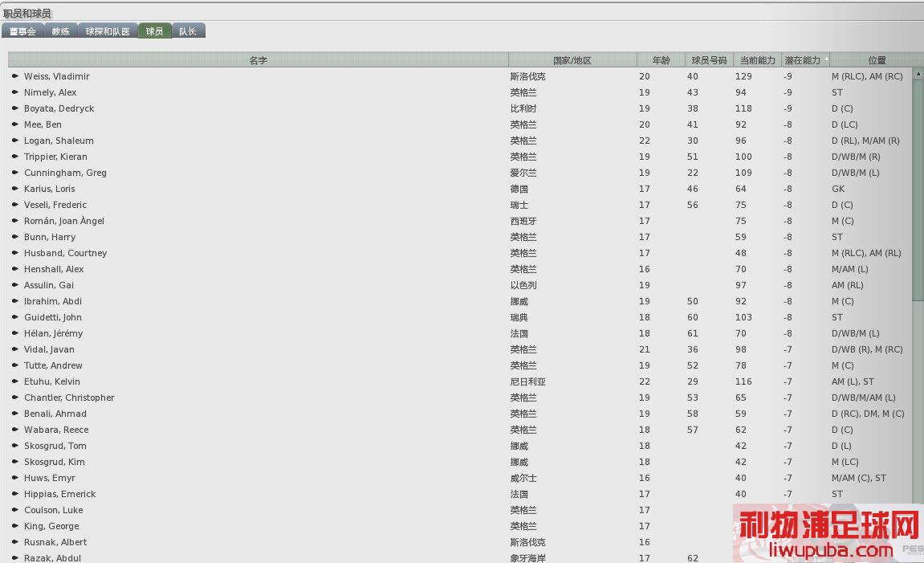Sort by 潜在能力 column header
The image size is (924, 563).
point(805,60)
